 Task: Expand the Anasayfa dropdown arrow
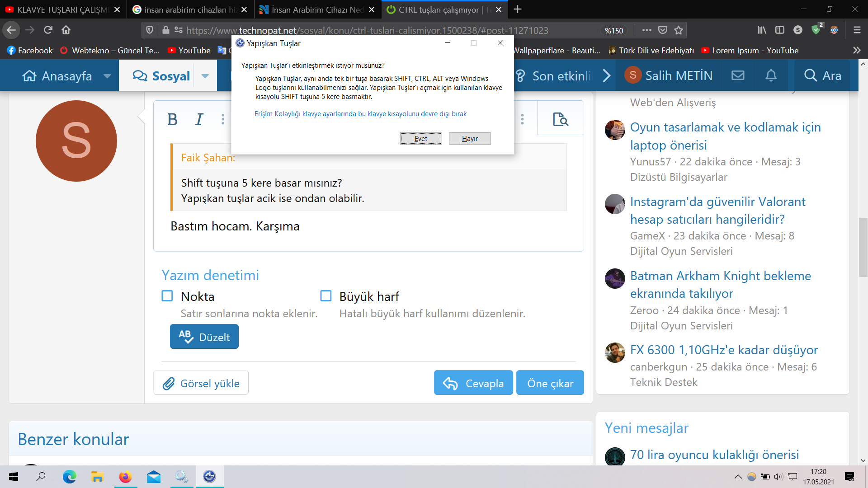pos(107,76)
